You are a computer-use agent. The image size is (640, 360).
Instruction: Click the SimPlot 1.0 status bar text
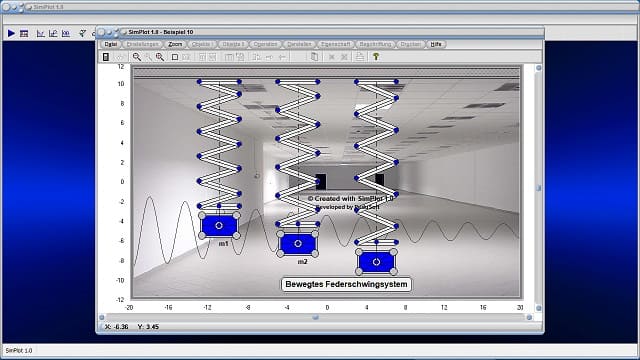[x=19, y=351]
